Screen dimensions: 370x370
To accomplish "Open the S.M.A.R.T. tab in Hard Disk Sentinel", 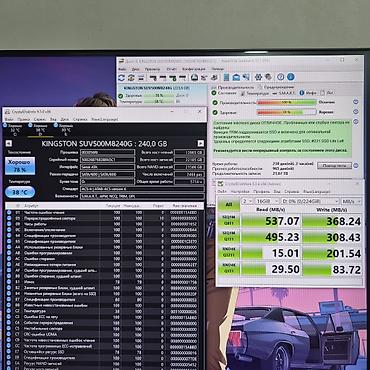I will click(284, 93).
